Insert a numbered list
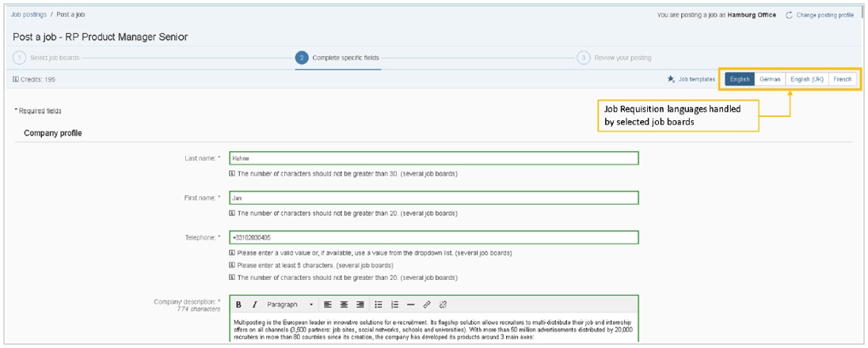This screenshot has height=348, width=868. tap(394, 304)
